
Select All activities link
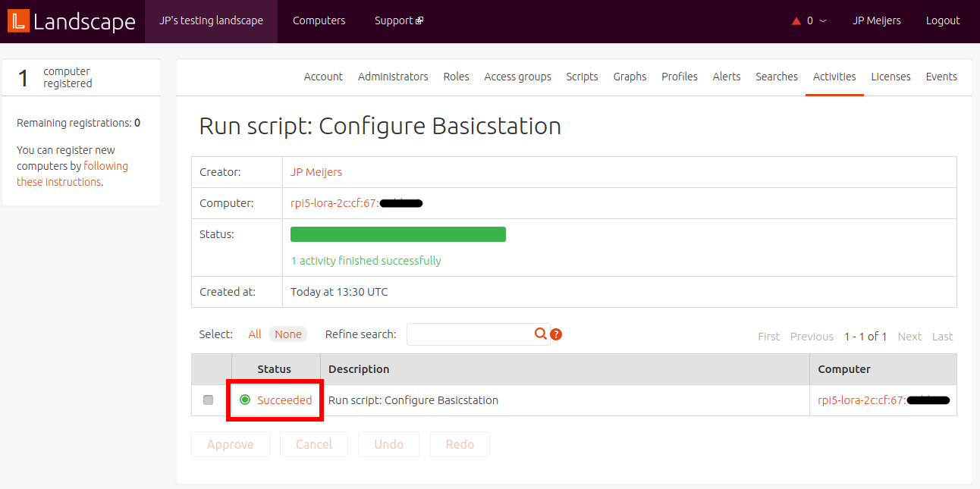pos(255,334)
